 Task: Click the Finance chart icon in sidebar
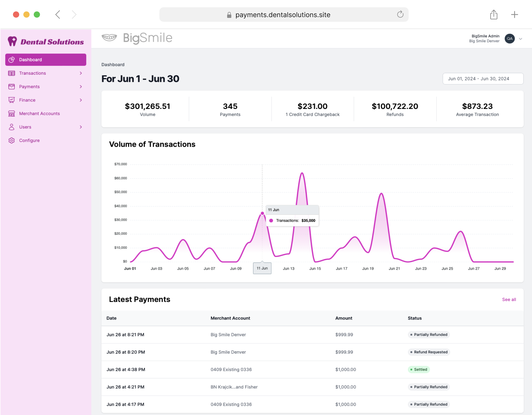(x=11, y=100)
